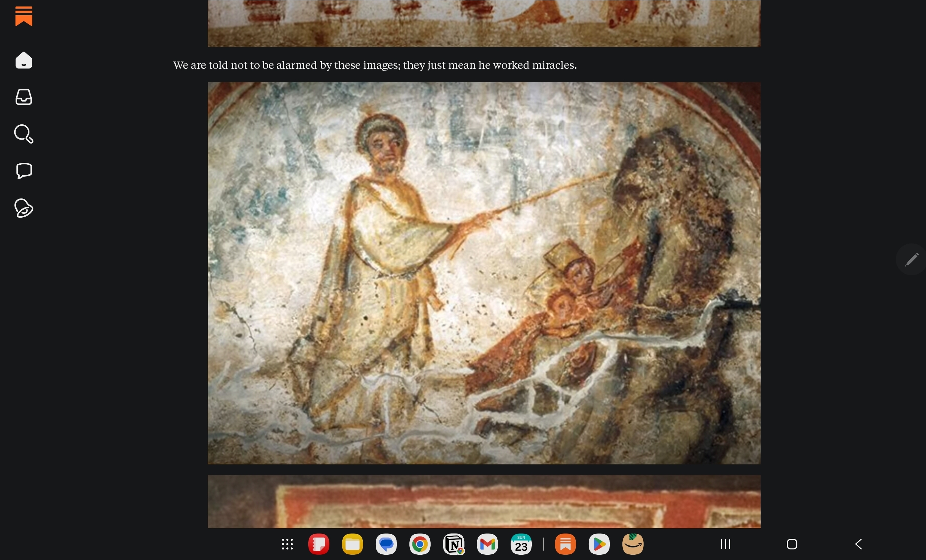
Task: Open the yellow My Files folder app
Action: tap(353, 544)
